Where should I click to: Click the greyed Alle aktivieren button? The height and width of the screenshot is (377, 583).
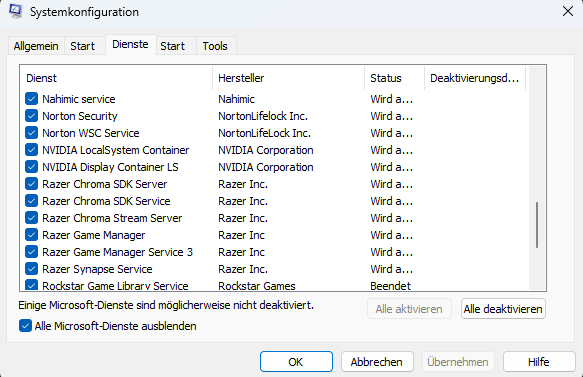pos(409,309)
